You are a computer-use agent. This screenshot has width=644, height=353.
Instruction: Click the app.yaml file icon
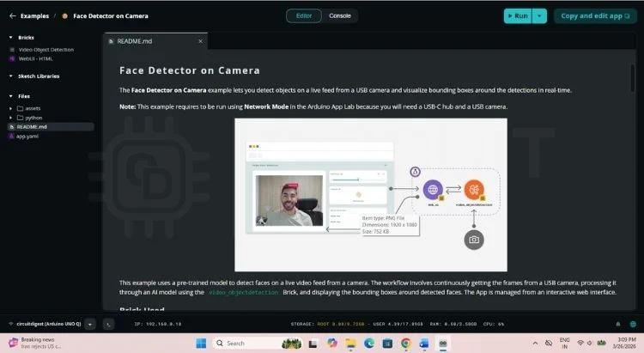(11, 137)
